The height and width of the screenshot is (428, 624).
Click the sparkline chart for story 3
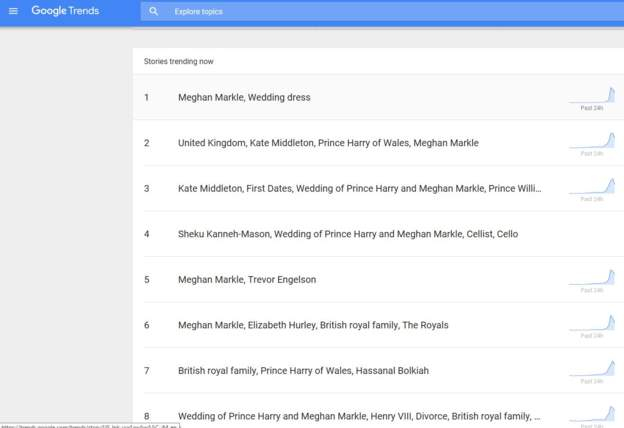point(592,187)
